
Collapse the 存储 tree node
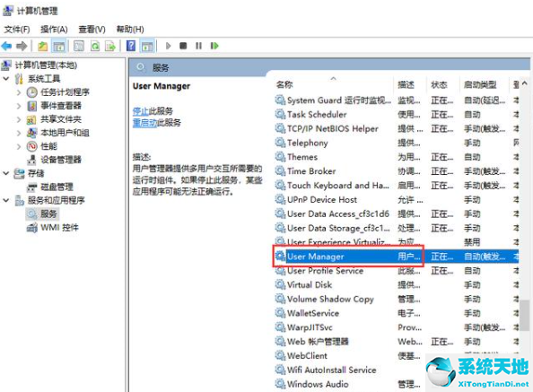pos(5,173)
